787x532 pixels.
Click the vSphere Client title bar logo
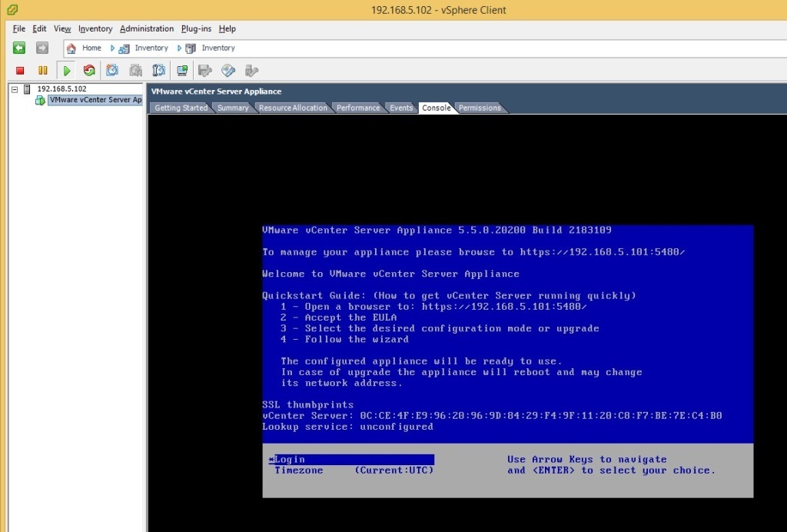[12, 9]
